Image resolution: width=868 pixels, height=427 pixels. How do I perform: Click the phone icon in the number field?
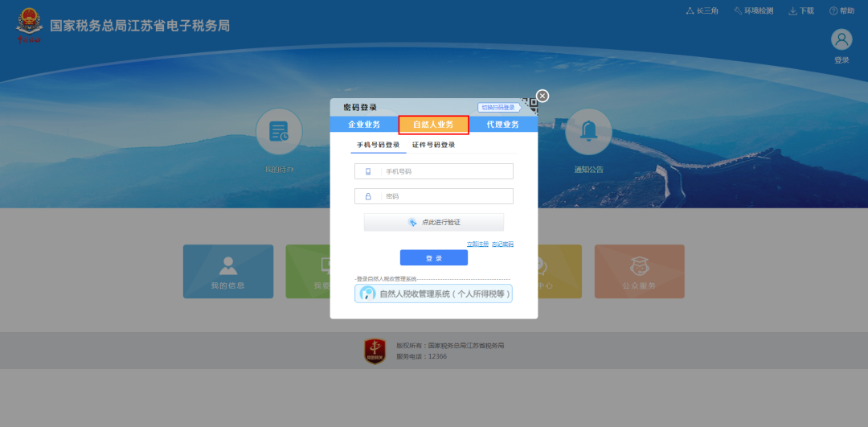(368, 172)
